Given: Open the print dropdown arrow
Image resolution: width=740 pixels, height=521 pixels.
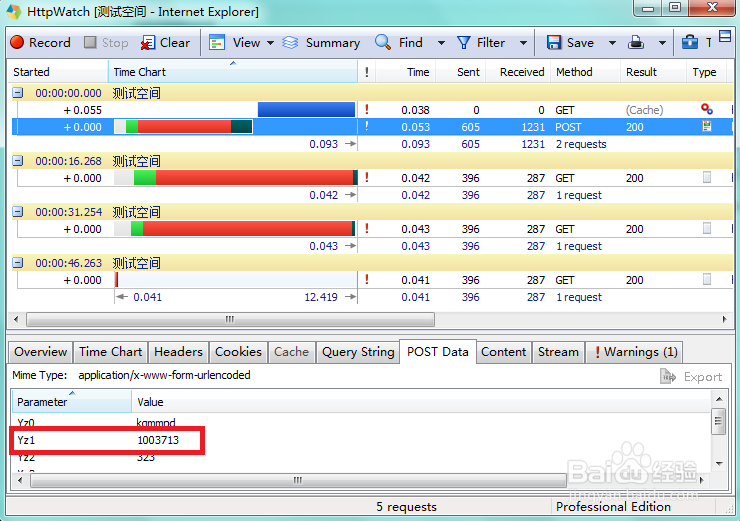Looking at the screenshot, I should 662,43.
